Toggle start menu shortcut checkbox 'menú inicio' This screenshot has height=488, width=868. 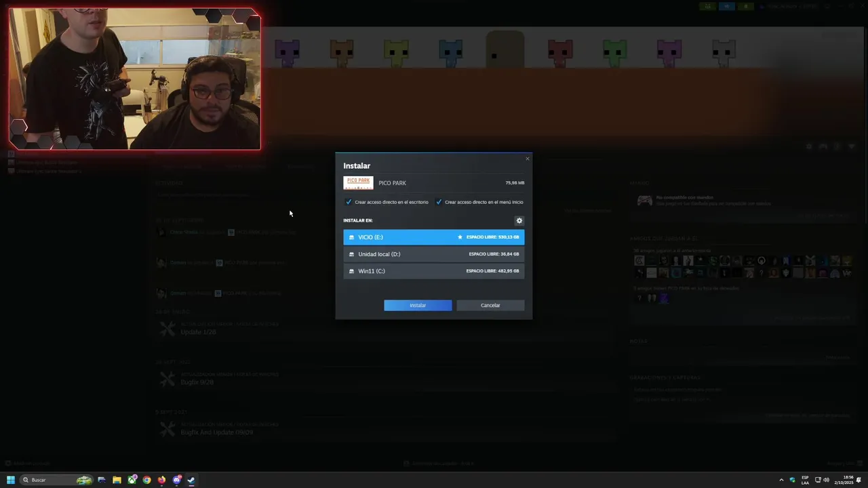pos(439,202)
